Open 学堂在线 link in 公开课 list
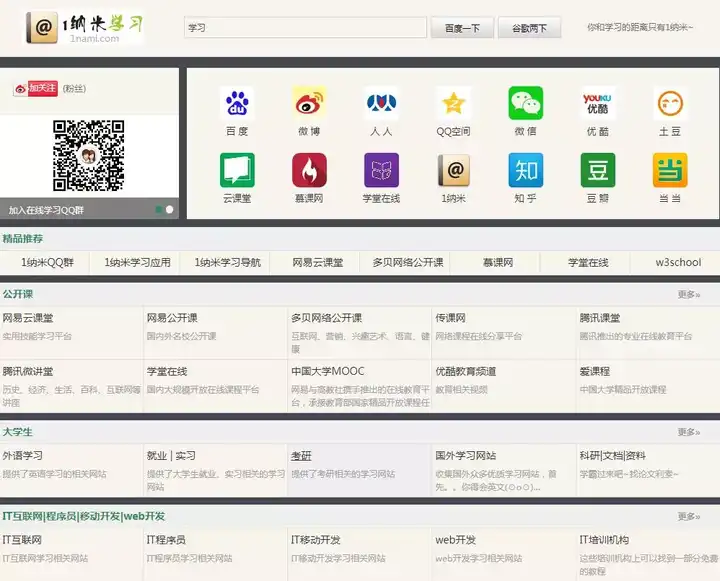This screenshot has height=581, width=720. point(167,372)
